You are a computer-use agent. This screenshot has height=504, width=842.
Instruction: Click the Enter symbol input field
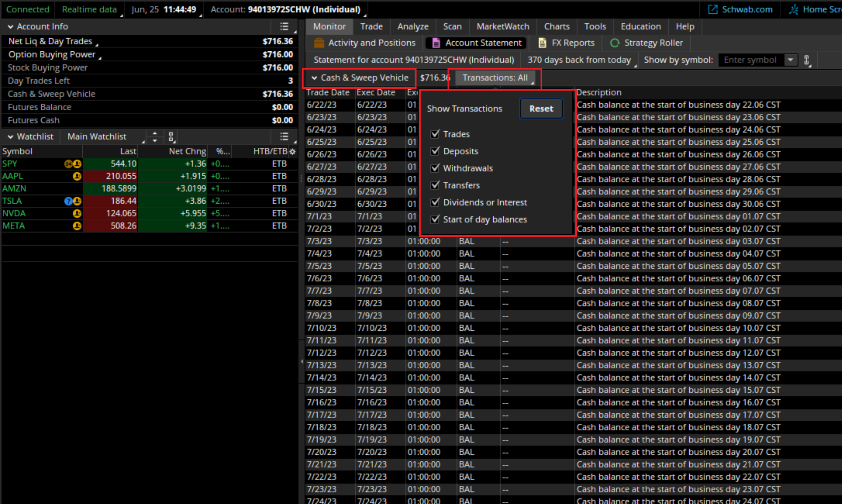tap(750, 60)
